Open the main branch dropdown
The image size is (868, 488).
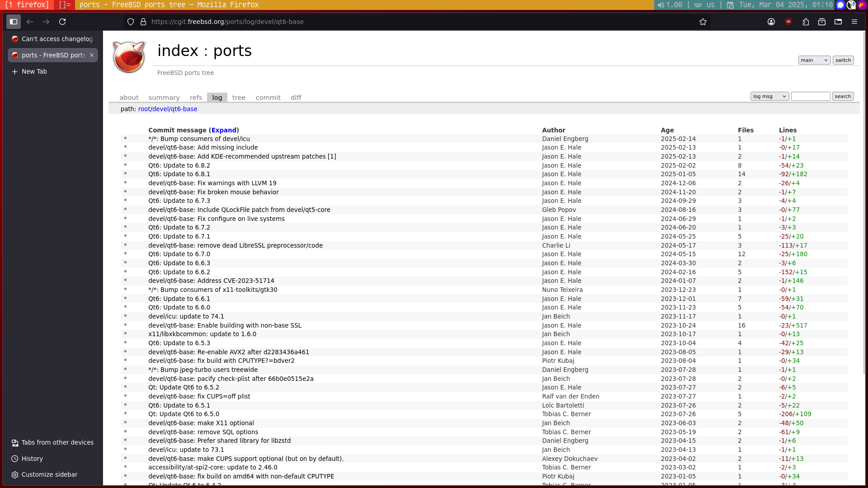pyautogui.click(x=814, y=60)
